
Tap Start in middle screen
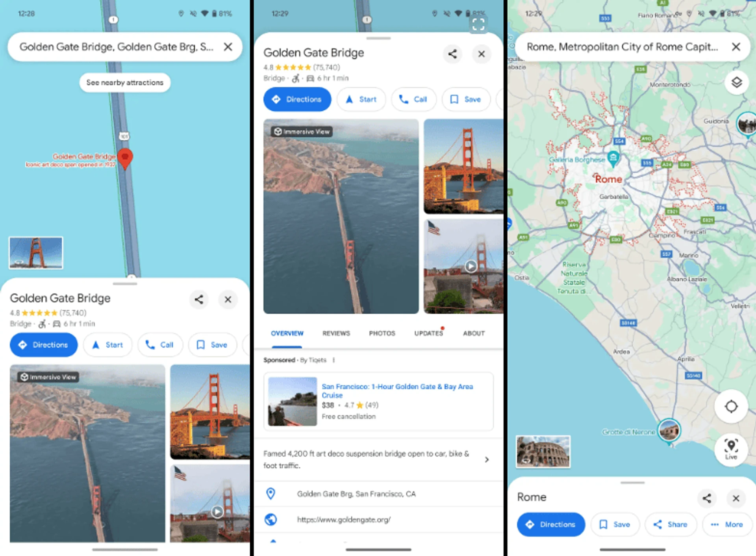point(361,99)
